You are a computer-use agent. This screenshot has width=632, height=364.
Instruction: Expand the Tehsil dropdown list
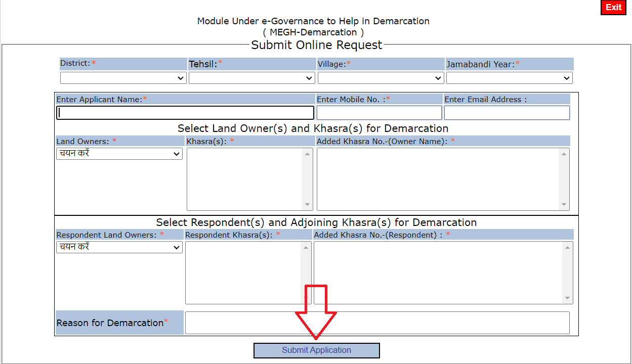(x=251, y=78)
